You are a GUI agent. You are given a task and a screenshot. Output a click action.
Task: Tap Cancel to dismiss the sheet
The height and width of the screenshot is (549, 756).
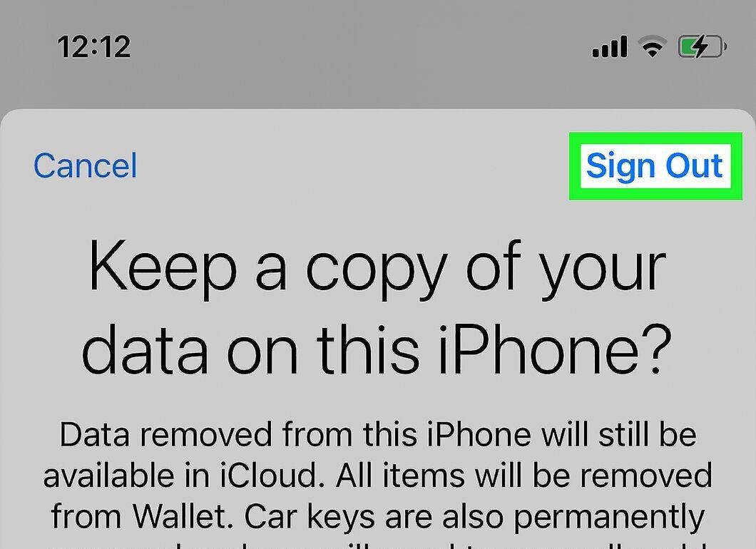[x=86, y=165]
